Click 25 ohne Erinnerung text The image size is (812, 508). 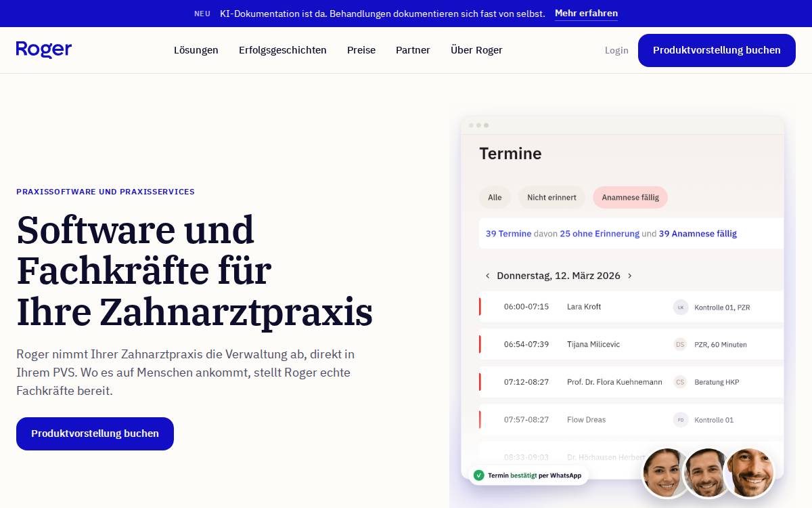600,234
